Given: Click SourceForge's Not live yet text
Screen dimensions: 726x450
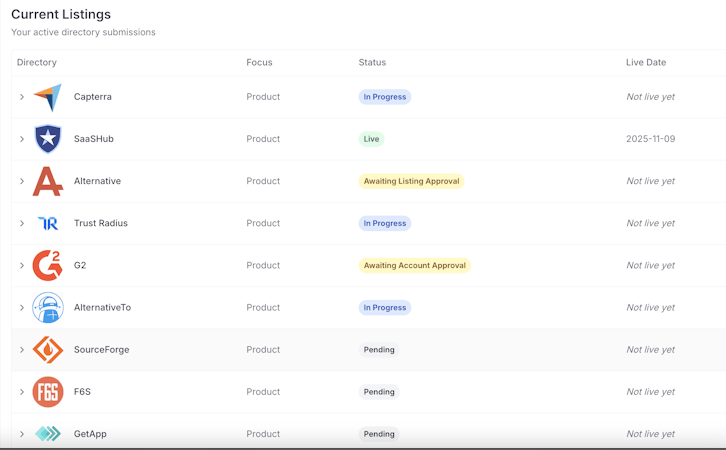Looking at the screenshot, I should (x=651, y=350).
